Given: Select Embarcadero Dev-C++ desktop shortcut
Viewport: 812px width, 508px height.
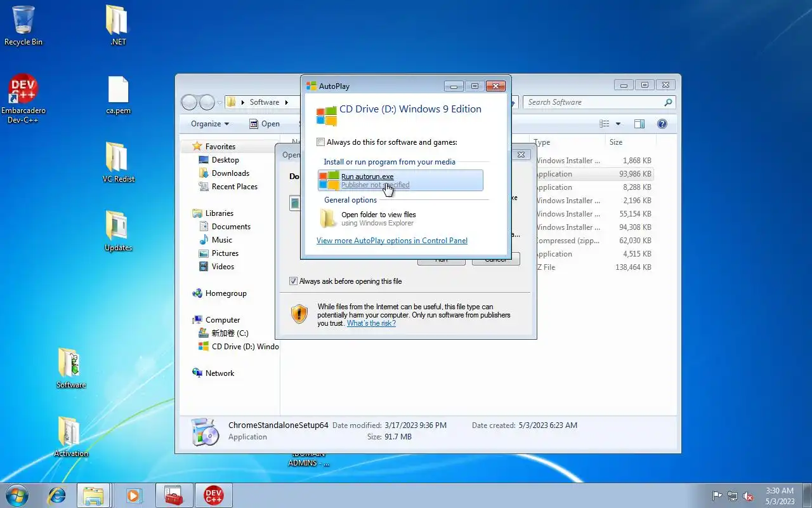Looking at the screenshot, I should 23,99.
